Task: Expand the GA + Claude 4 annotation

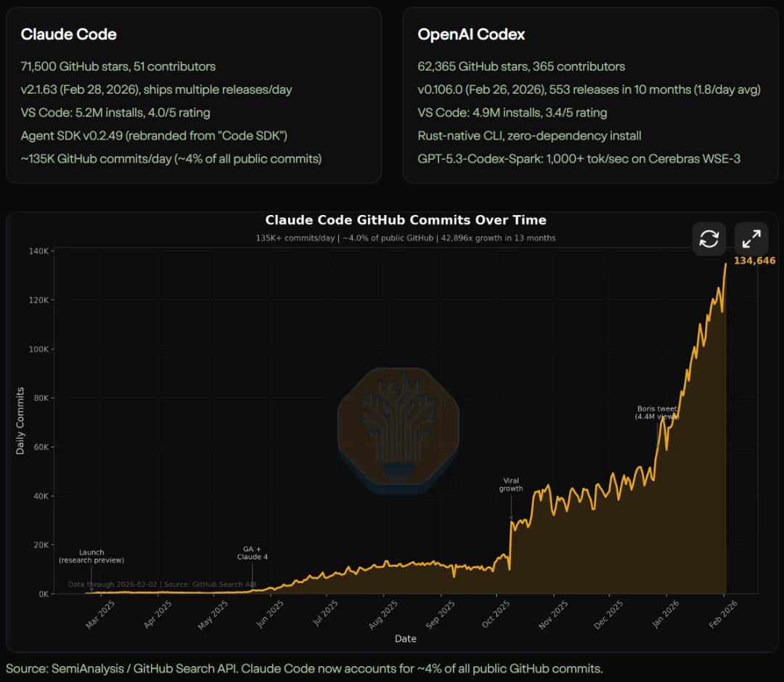Action: (x=252, y=553)
